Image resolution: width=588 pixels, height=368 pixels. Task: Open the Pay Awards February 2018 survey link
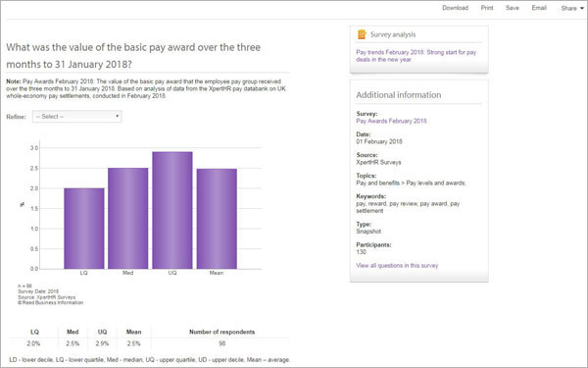[x=391, y=121]
